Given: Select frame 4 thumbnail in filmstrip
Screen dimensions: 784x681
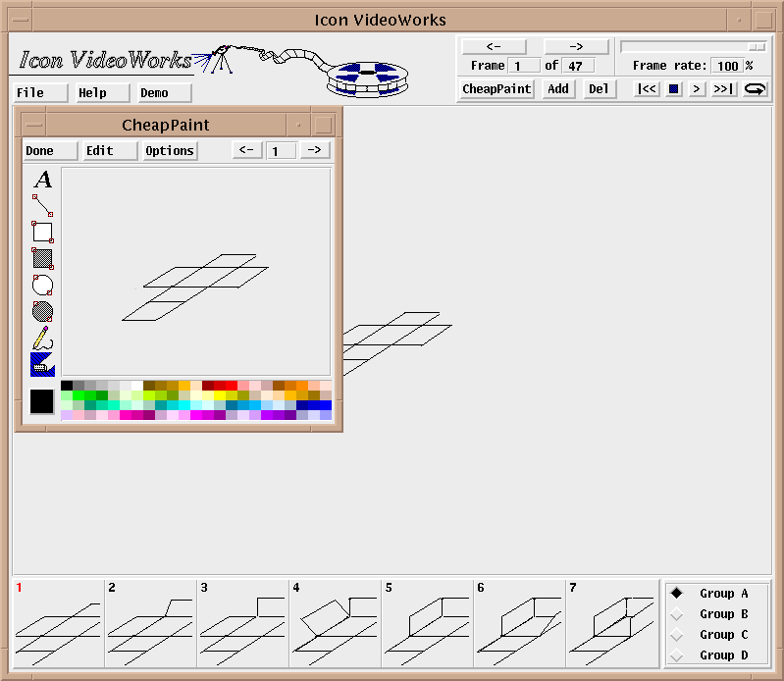Looking at the screenshot, I should 335,622.
